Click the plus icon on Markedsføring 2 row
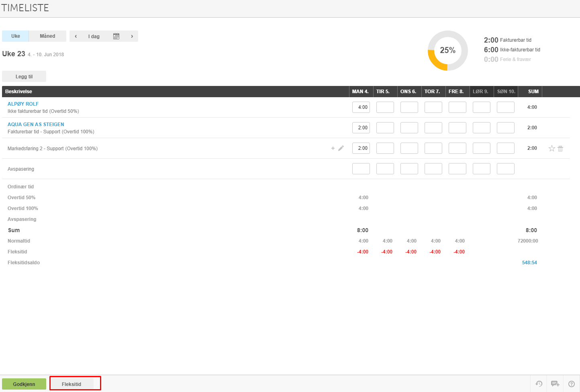 click(333, 148)
